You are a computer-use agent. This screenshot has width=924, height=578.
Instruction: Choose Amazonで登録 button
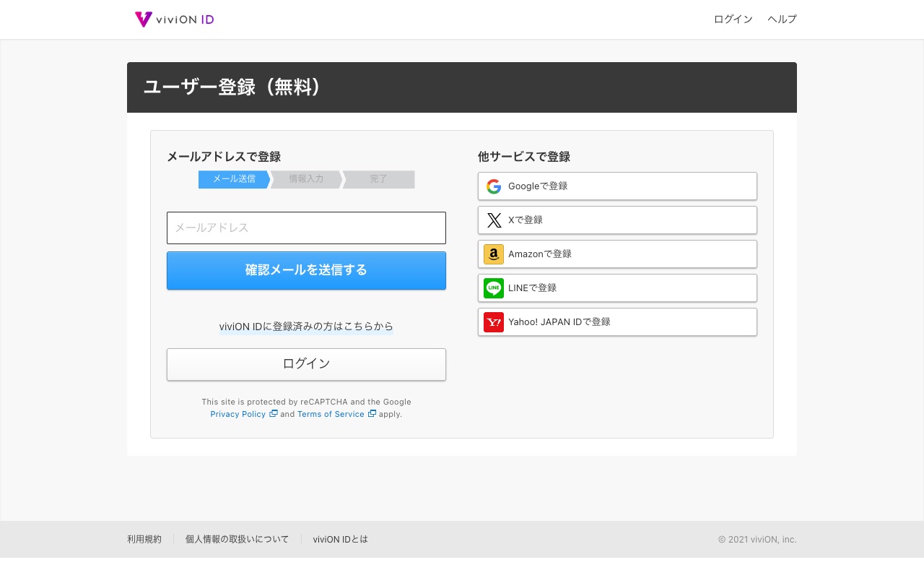(x=617, y=254)
